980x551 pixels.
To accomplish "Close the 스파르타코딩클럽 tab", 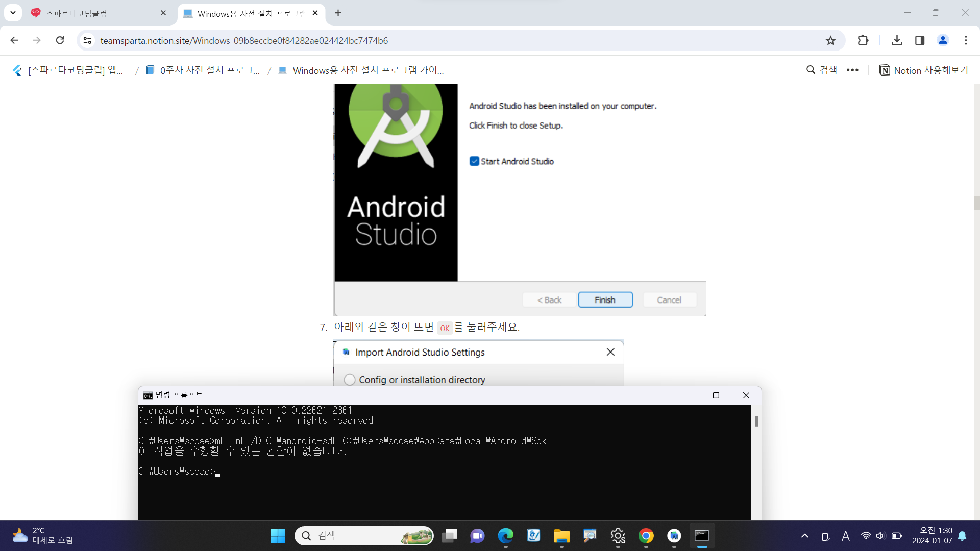I will pyautogui.click(x=163, y=13).
